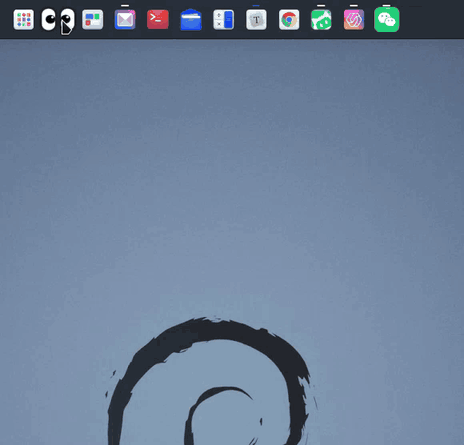Open the multitasking view icon
The height and width of the screenshot is (445, 464).
[93, 20]
